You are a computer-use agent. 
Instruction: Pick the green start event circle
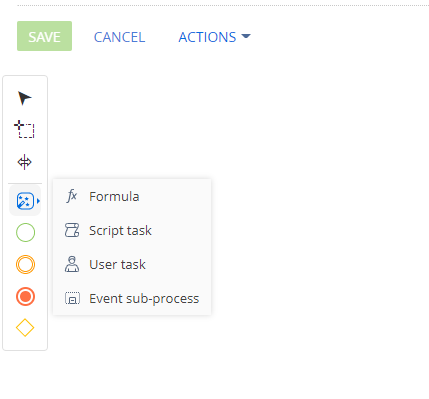[x=25, y=232]
